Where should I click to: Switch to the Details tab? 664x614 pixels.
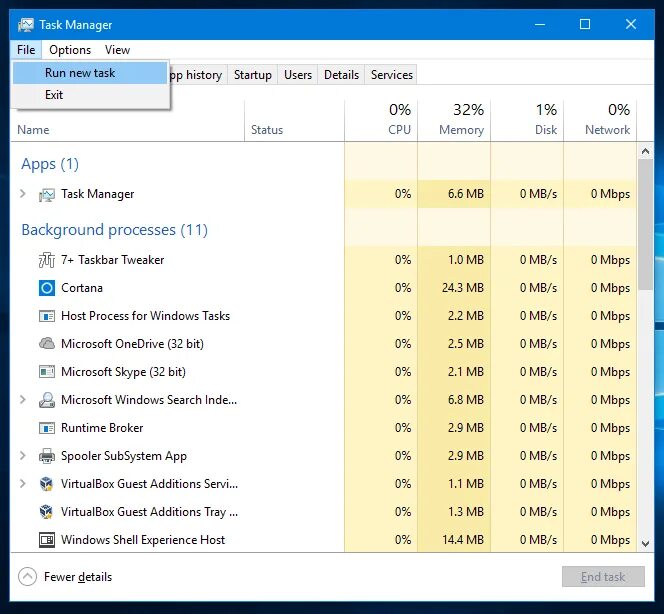[341, 75]
